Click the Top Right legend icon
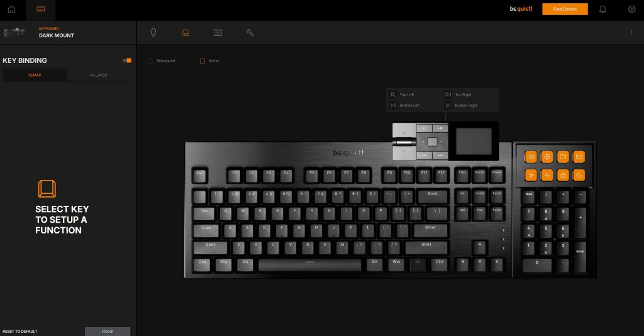Viewport: 644px width, 336px height. click(448, 94)
